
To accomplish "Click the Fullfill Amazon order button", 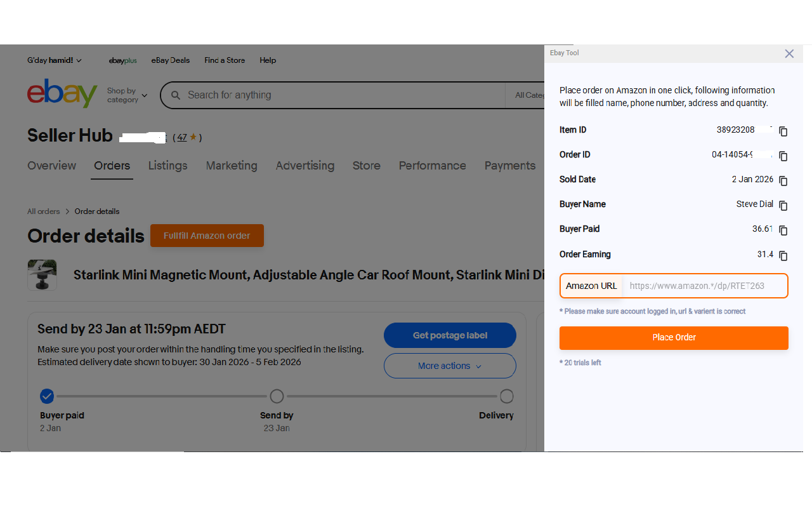I will coord(207,236).
